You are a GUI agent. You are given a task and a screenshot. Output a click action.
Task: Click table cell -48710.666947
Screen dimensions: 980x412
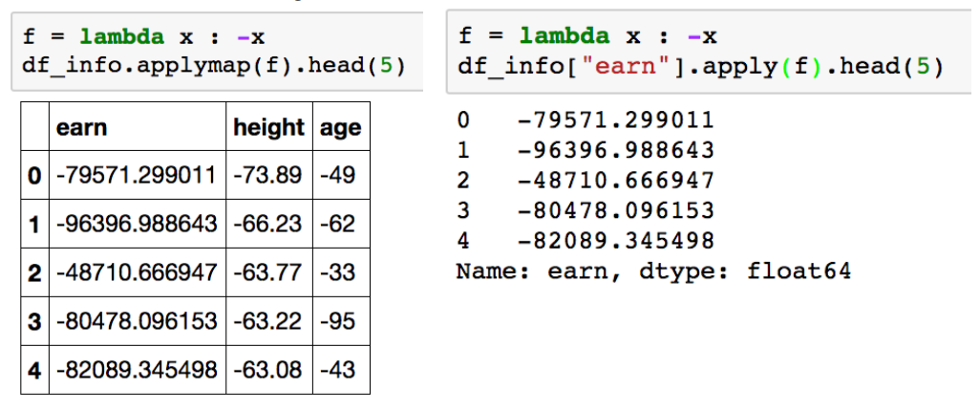[x=138, y=272]
